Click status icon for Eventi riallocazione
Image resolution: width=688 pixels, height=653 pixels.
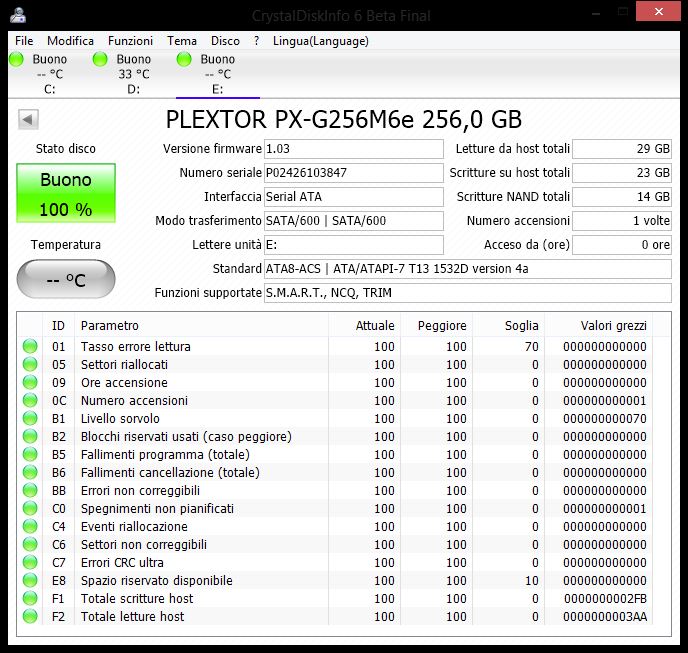pyautogui.click(x=30, y=526)
